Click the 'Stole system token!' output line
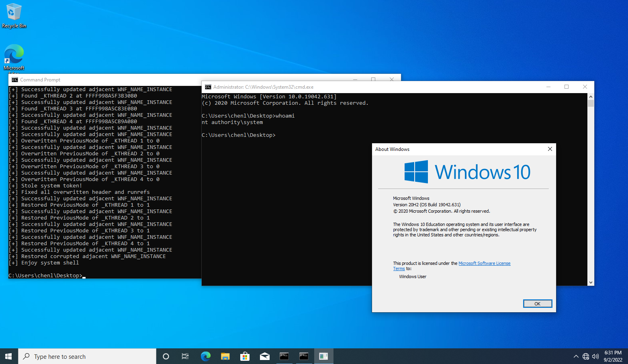Screen dimensions: 628x364 coord(45,186)
